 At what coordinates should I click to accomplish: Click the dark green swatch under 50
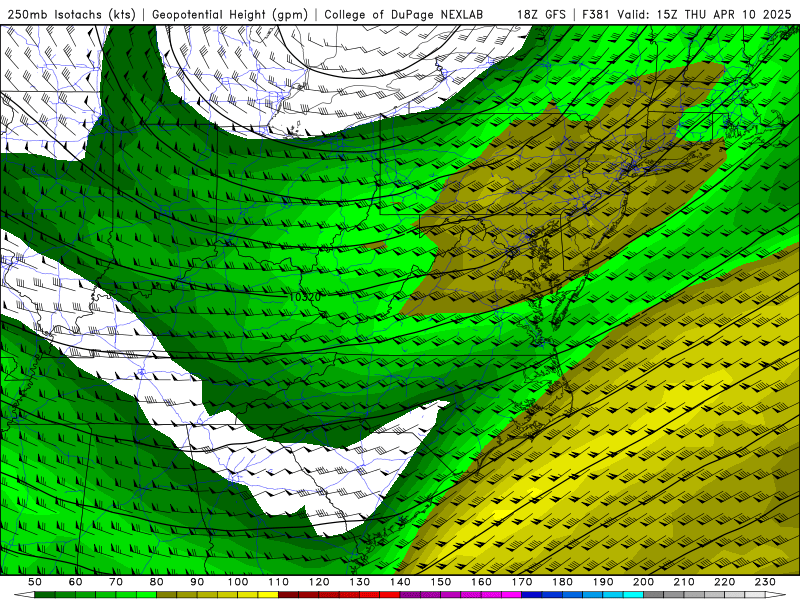[x=45, y=595]
